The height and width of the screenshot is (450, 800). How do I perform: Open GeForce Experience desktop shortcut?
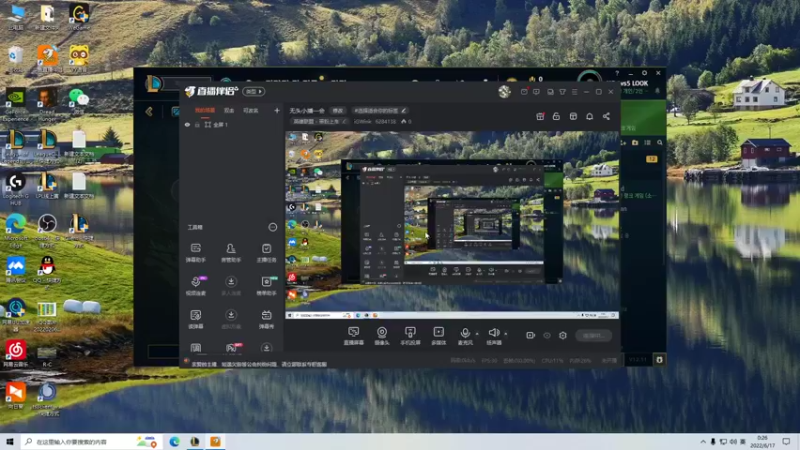(15, 105)
